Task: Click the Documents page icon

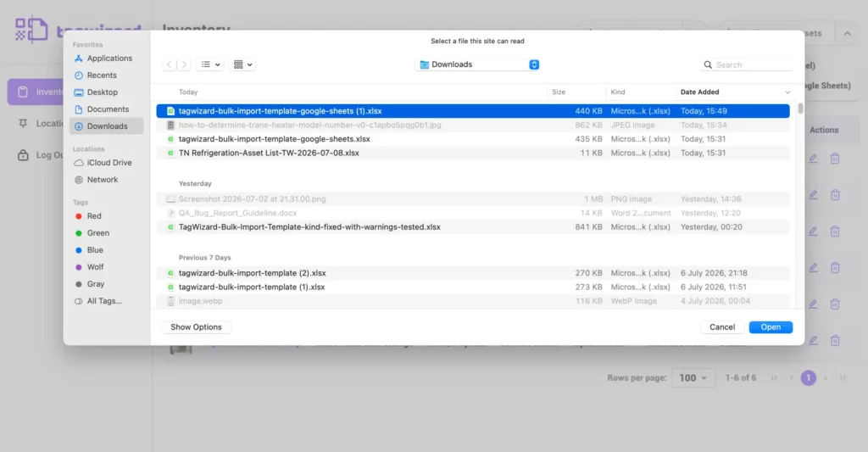Action: pyautogui.click(x=79, y=109)
